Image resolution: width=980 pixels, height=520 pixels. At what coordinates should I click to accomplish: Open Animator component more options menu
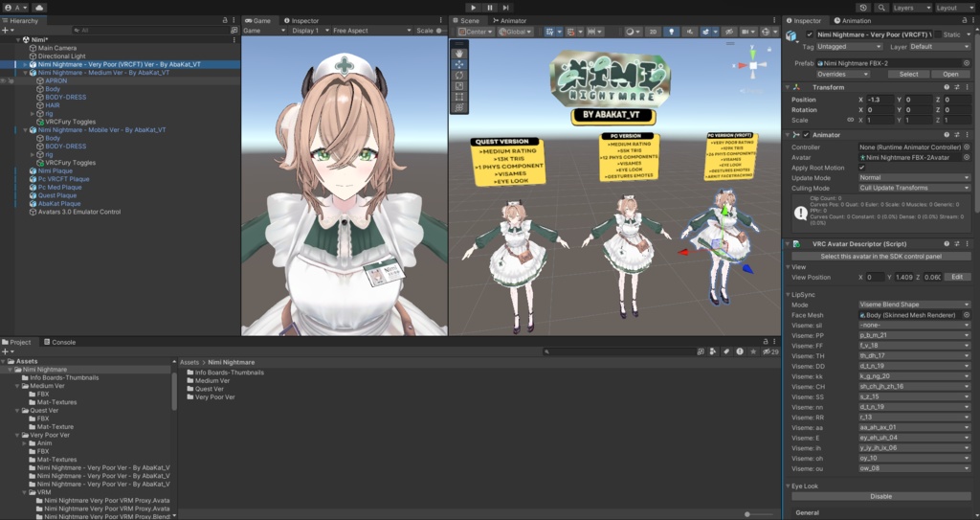pos(967,134)
